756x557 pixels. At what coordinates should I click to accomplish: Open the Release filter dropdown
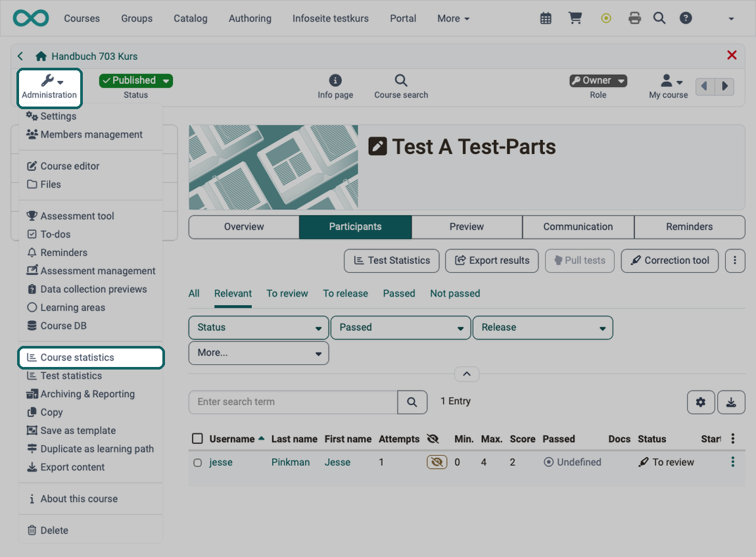click(543, 327)
